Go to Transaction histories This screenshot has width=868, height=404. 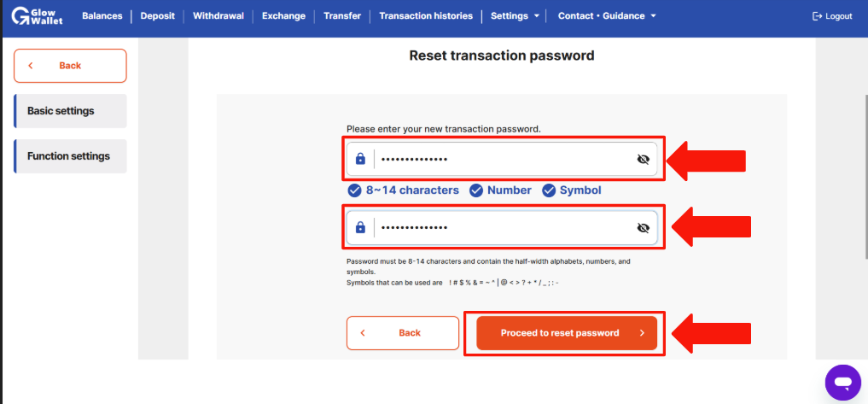(x=426, y=16)
